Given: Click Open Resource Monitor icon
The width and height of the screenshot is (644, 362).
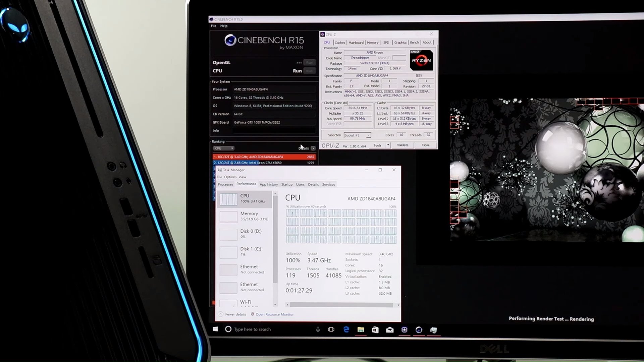Looking at the screenshot, I should coord(252,314).
